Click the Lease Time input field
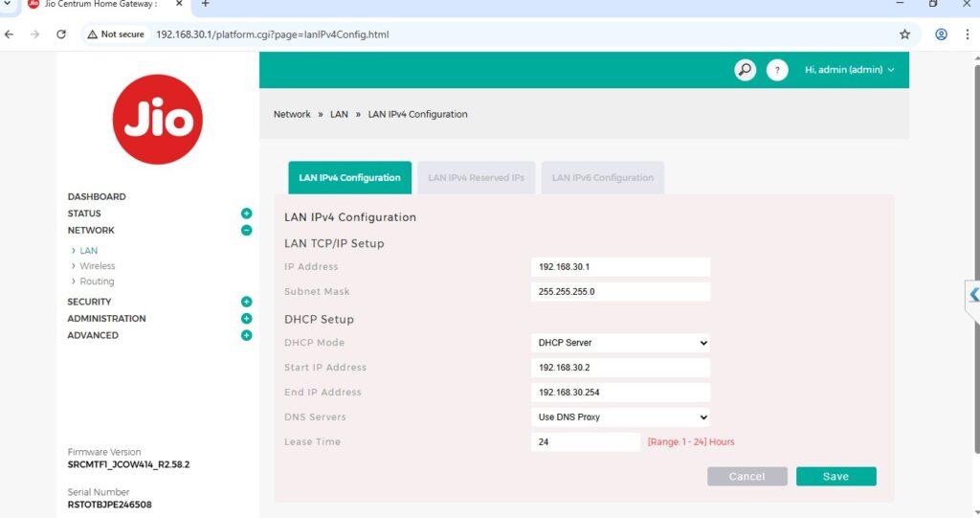The image size is (980, 518). coord(586,442)
